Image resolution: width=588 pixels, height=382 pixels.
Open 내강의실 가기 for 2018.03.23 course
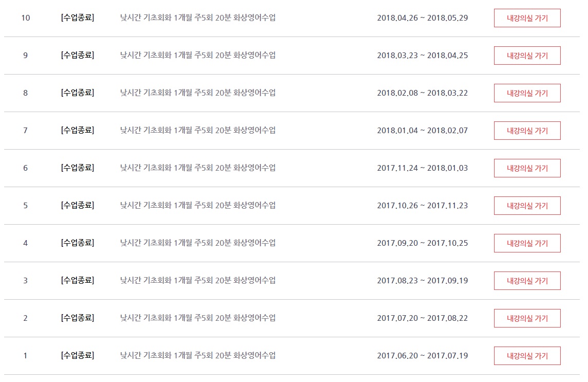(x=527, y=56)
